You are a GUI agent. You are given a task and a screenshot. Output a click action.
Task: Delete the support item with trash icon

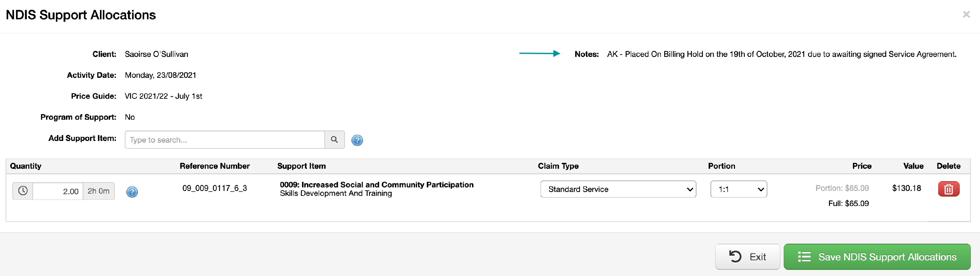[x=948, y=189]
